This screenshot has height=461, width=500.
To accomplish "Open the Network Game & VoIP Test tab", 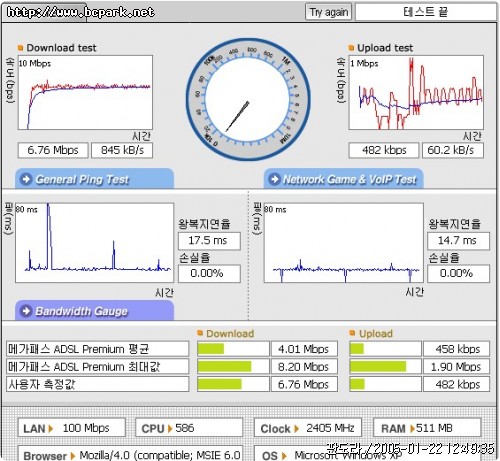I will click(x=344, y=179).
